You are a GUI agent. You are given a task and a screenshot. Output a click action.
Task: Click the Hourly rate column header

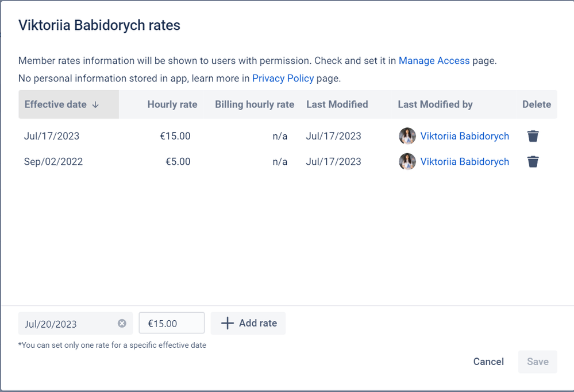coord(172,104)
